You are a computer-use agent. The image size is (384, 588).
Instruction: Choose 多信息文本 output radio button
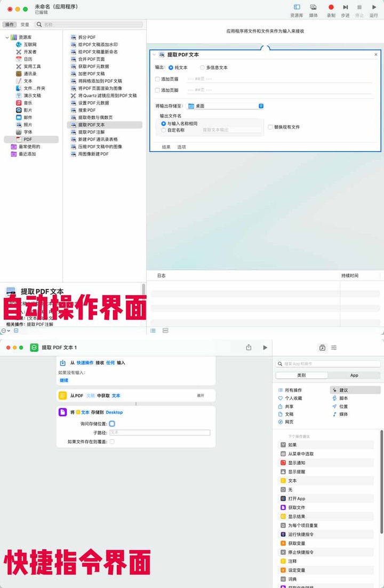click(202, 68)
